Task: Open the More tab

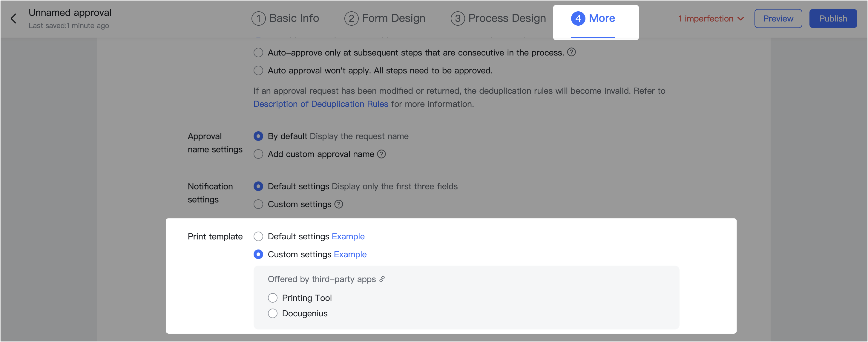Action: 593,18
